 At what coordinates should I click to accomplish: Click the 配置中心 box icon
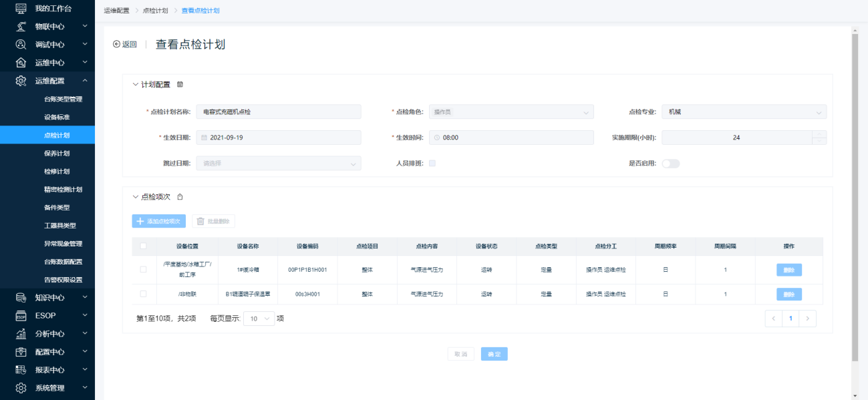click(x=21, y=351)
